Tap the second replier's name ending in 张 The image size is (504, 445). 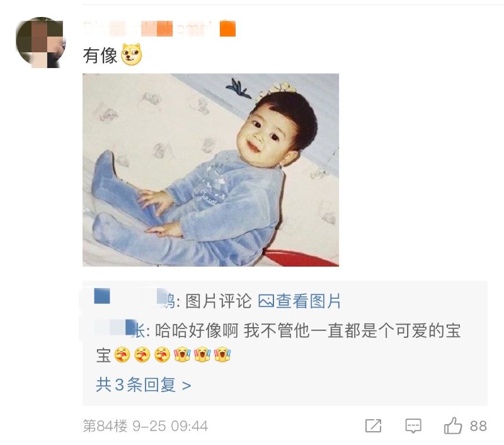click(x=120, y=330)
